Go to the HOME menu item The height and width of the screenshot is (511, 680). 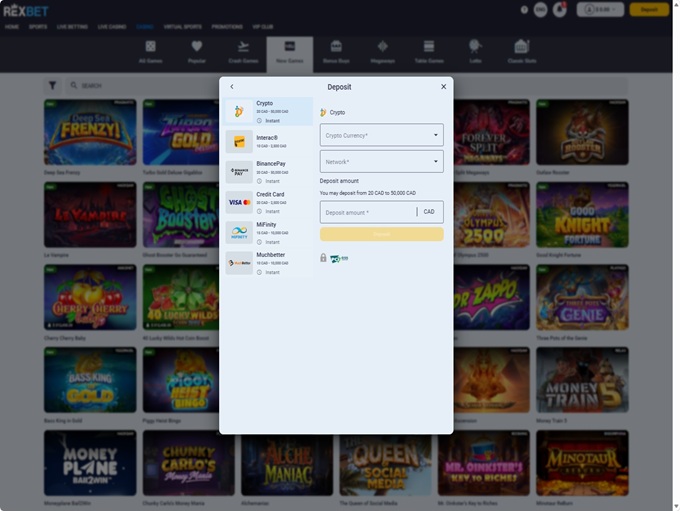pos(12,27)
